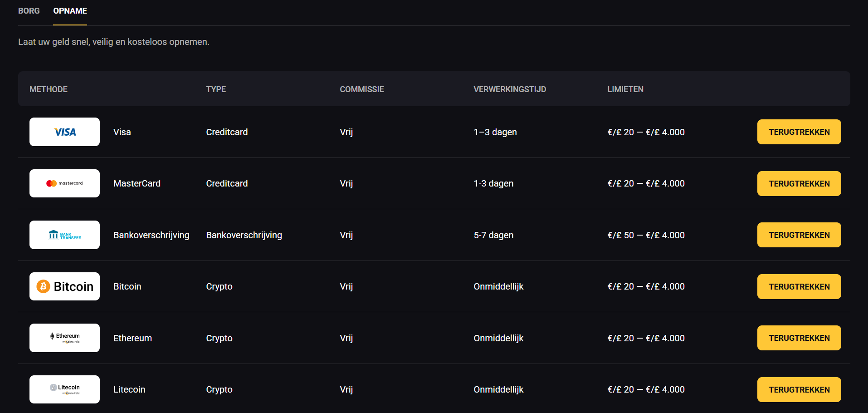
Task: Click the TYPE column header
Action: tap(216, 89)
